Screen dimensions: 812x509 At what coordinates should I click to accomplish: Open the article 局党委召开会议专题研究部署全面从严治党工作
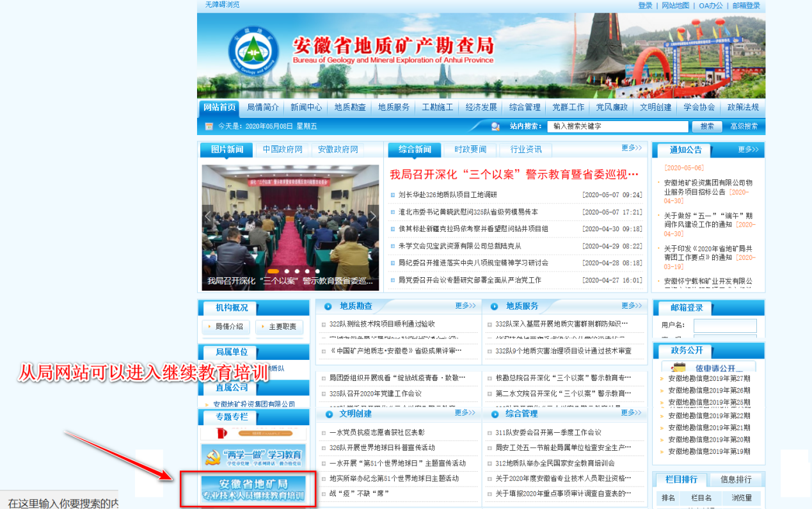pyautogui.click(x=470, y=280)
